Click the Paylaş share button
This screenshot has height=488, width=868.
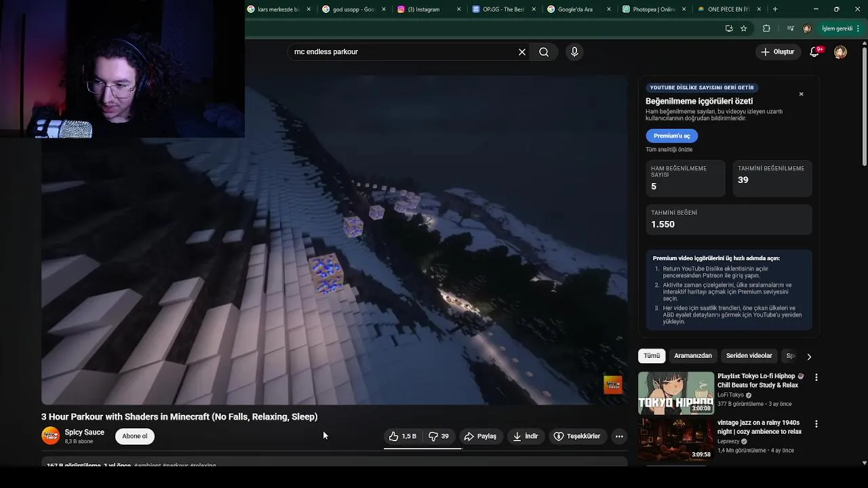(x=480, y=436)
